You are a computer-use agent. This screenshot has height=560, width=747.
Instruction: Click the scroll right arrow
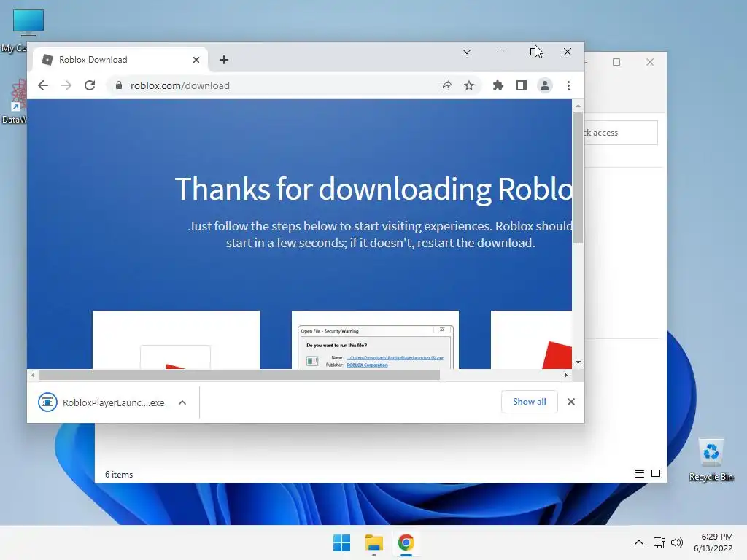point(565,376)
